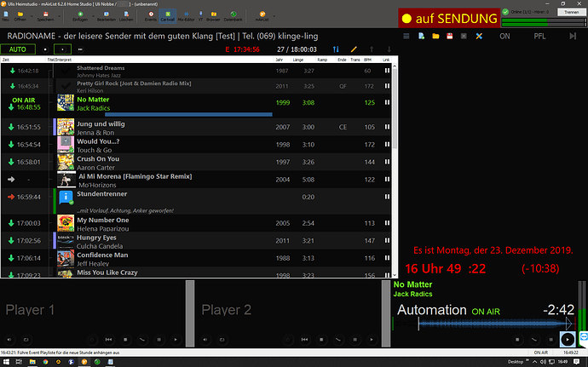
Task: Toggle the ON button in right panel
Action: point(505,38)
